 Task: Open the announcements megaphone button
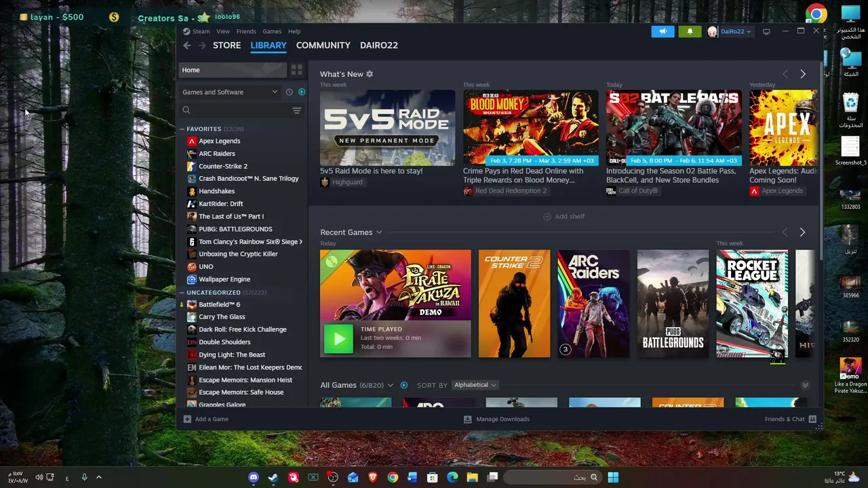click(663, 31)
